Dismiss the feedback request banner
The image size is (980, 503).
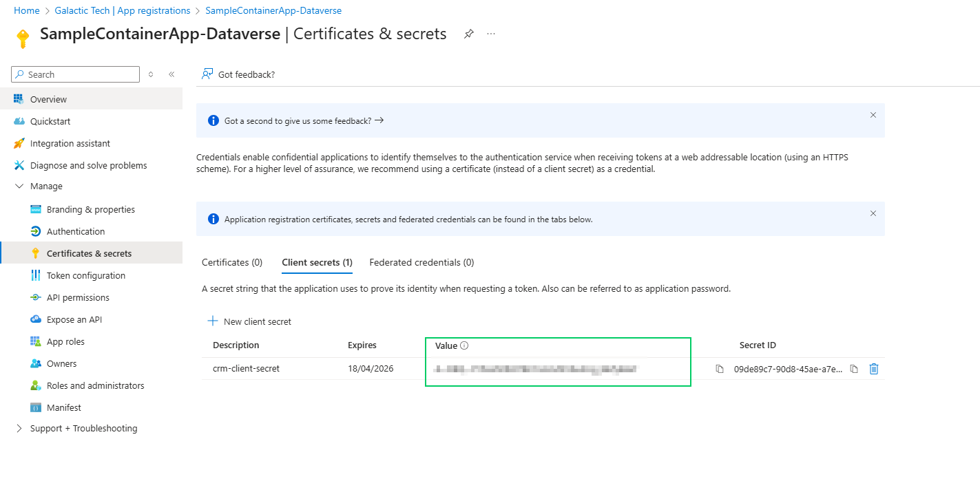tap(873, 115)
